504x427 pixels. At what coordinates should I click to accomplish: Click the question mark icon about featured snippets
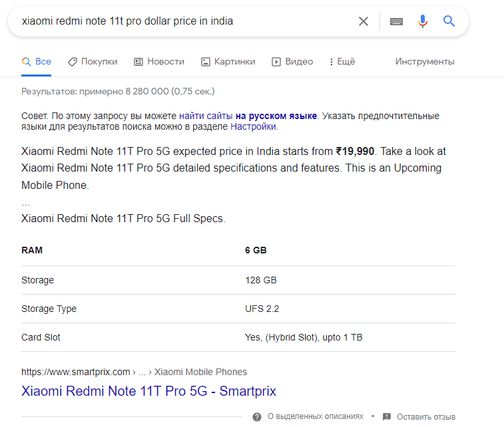pyautogui.click(x=257, y=416)
